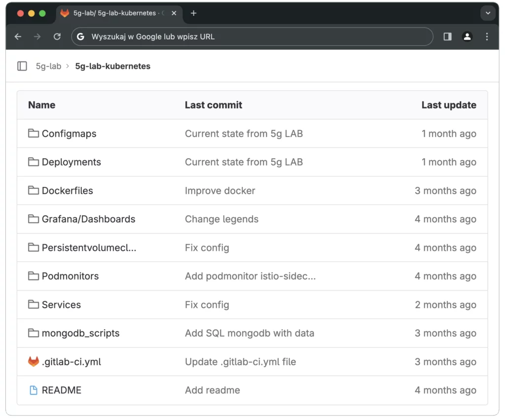Click the split-view icon in the toolbar

(447, 36)
